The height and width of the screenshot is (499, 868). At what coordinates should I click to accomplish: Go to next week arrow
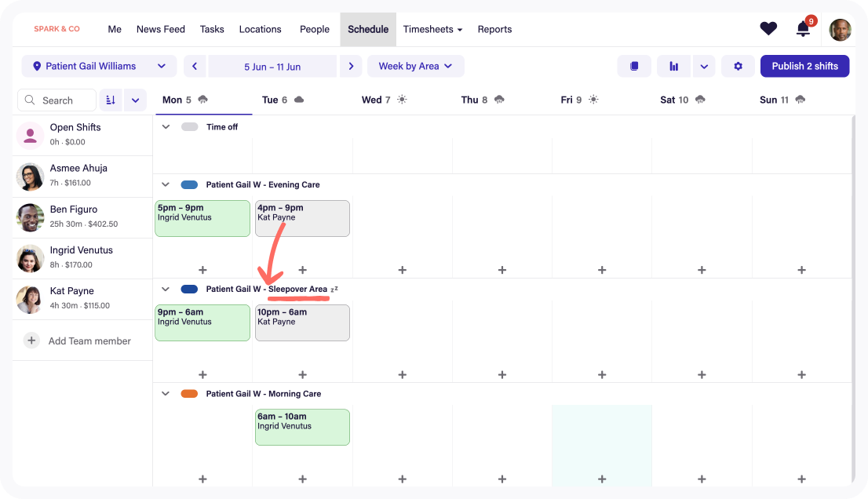[351, 67]
